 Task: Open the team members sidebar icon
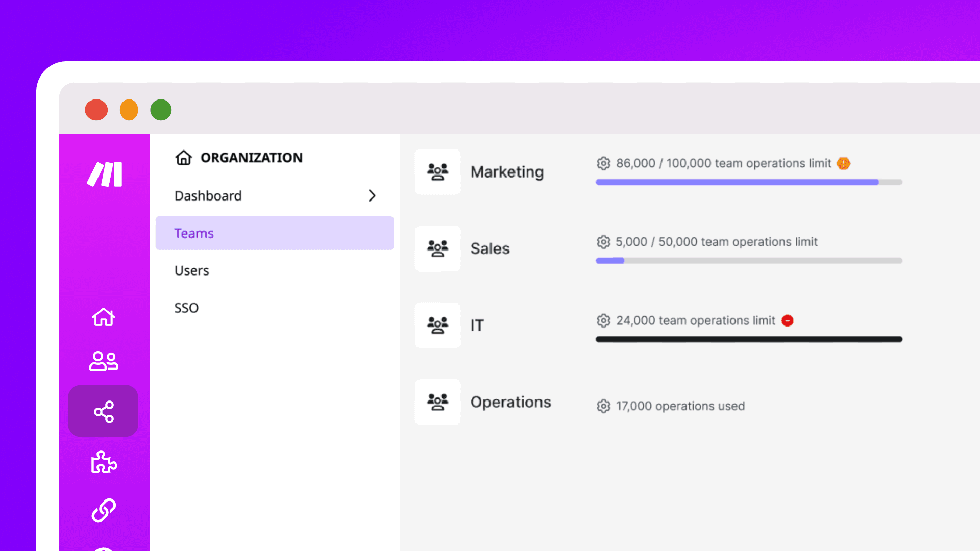(104, 361)
